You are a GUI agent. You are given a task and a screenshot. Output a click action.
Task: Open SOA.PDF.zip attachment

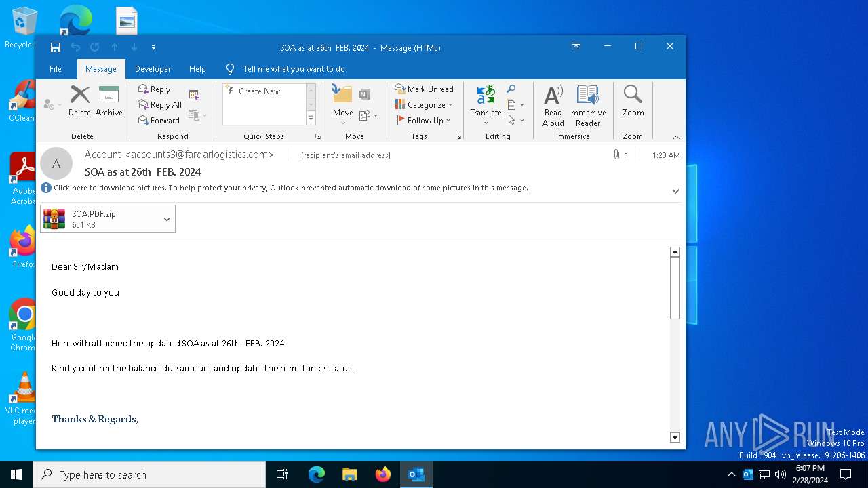point(100,219)
